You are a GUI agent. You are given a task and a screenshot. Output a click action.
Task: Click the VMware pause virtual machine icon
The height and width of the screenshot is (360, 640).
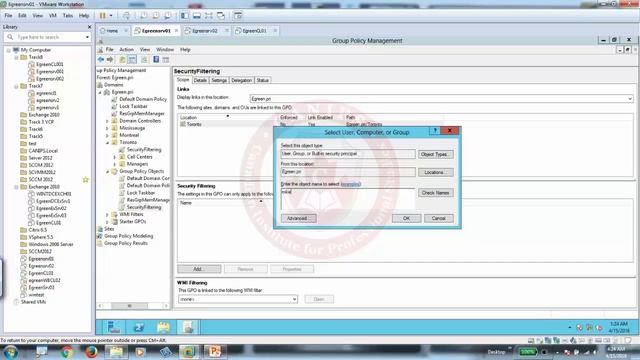tap(102, 16)
